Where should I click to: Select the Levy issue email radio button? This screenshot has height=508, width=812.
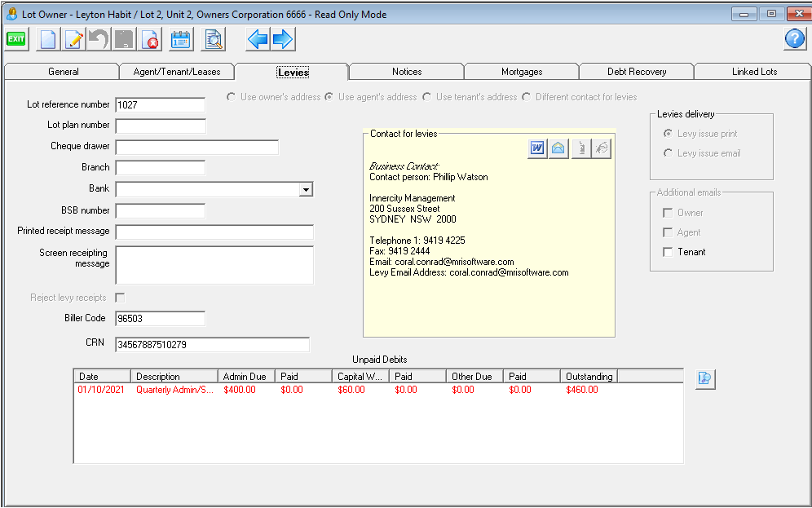click(669, 153)
